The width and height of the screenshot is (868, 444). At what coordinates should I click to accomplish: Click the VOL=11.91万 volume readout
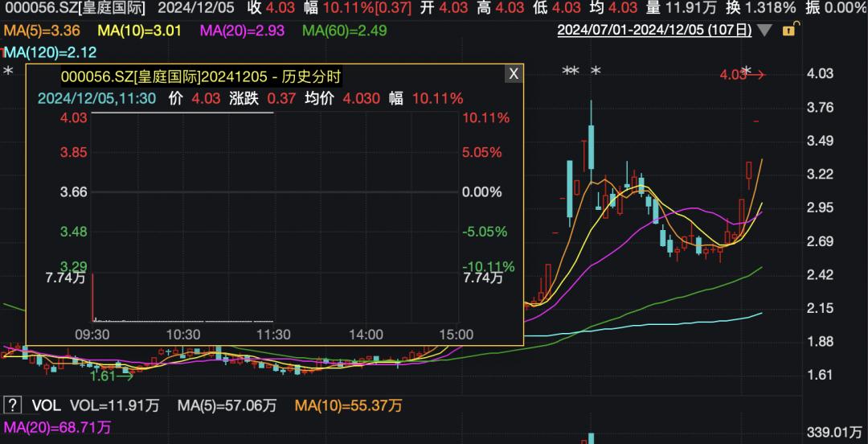(x=114, y=405)
